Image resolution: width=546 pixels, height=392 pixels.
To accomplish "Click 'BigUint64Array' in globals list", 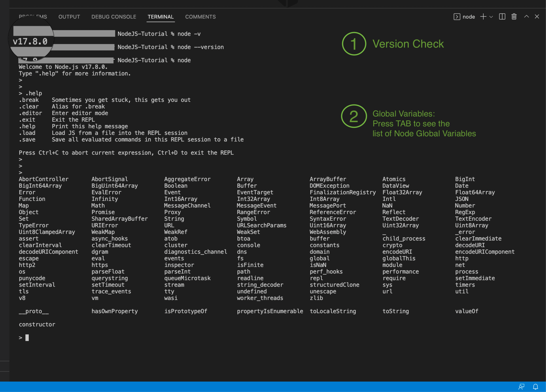I will (115, 186).
